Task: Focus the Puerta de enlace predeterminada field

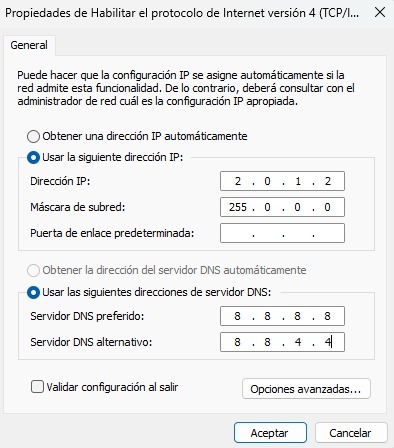Action: coord(282,233)
